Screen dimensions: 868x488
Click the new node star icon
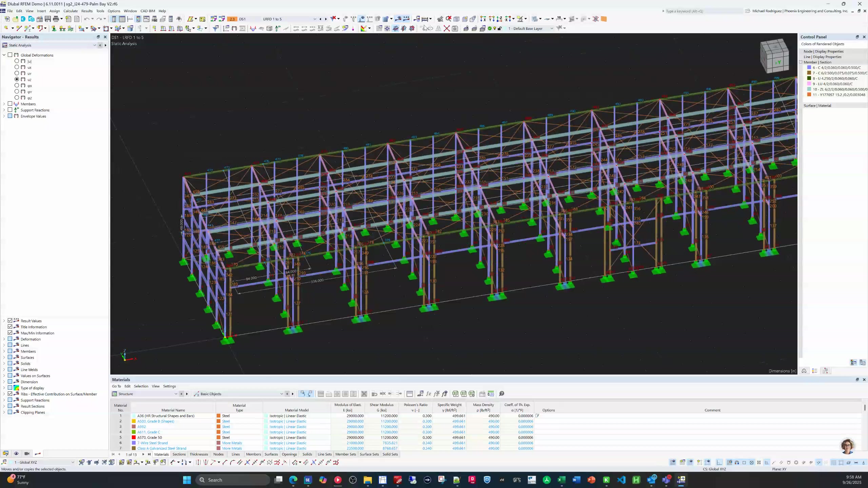point(6,28)
